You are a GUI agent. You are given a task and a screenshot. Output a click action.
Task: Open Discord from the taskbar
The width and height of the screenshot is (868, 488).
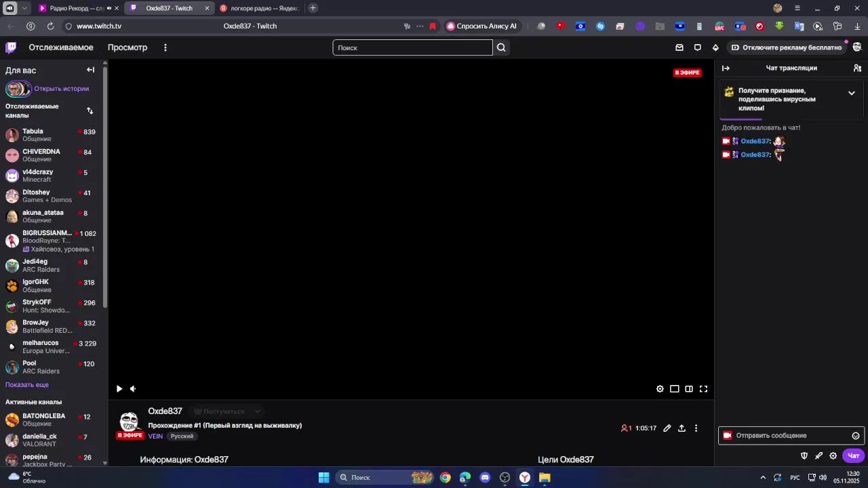pos(485,478)
